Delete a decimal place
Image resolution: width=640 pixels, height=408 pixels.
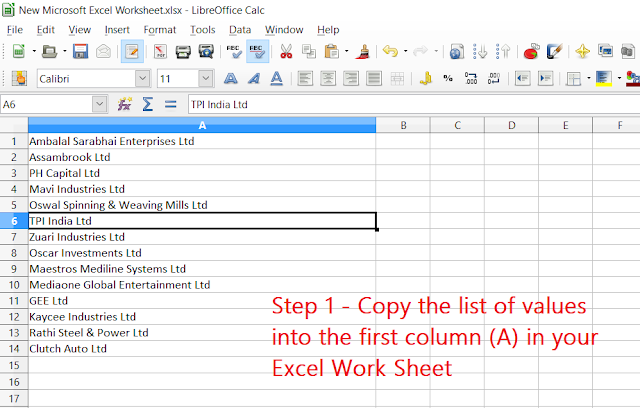(494, 78)
